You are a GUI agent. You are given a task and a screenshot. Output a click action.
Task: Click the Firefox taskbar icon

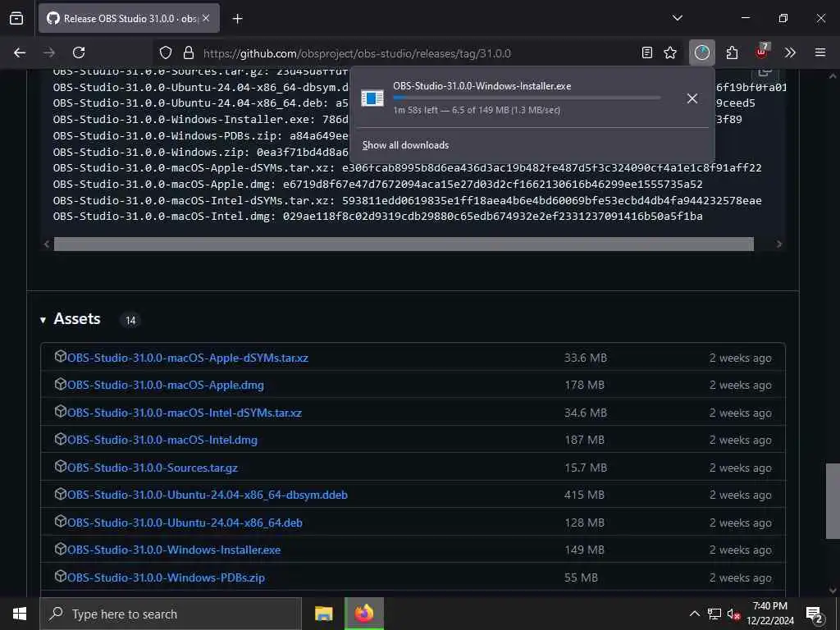tap(363, 614)
